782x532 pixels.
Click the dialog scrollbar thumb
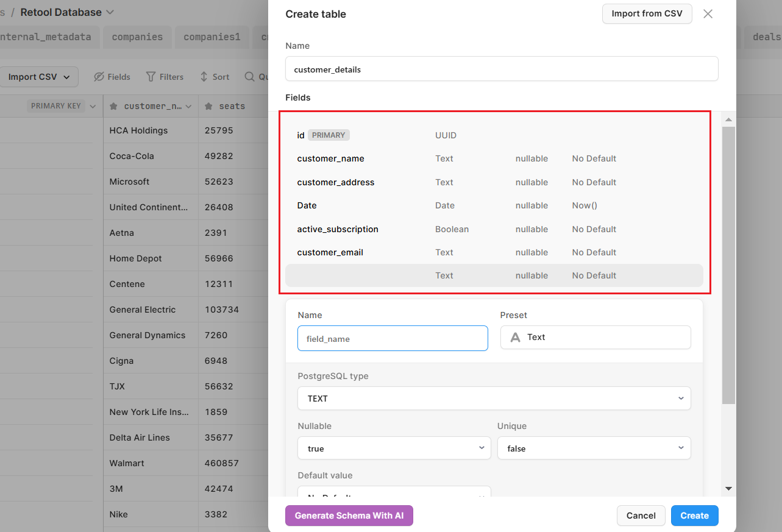coord(728,265)
